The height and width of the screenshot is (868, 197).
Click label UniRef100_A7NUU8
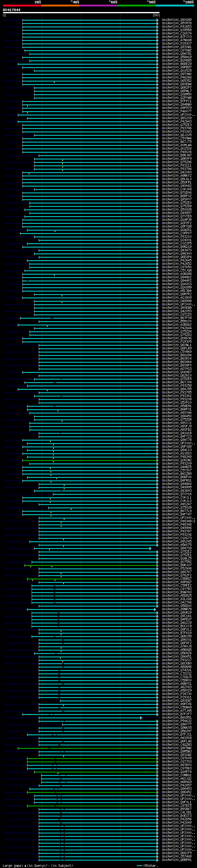(177, 40)
